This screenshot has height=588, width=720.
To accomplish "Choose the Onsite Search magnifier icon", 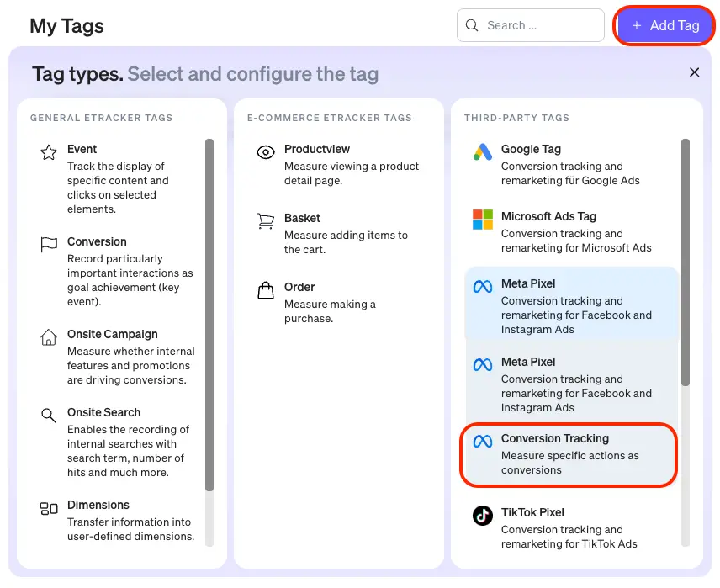I will pyautogui.click(x=49, y=416).
